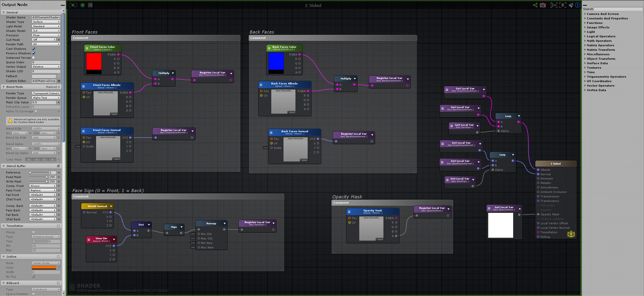This screenshot has width=644, height=296.
Task: Click the clean unused nodes brush icon
Action: (x=571, y=5)
